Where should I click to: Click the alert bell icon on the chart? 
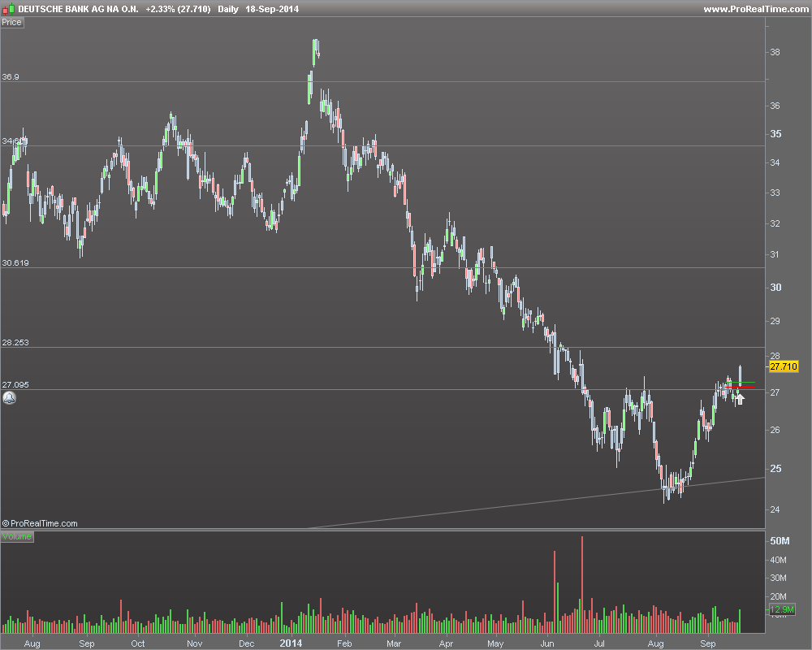9,398
